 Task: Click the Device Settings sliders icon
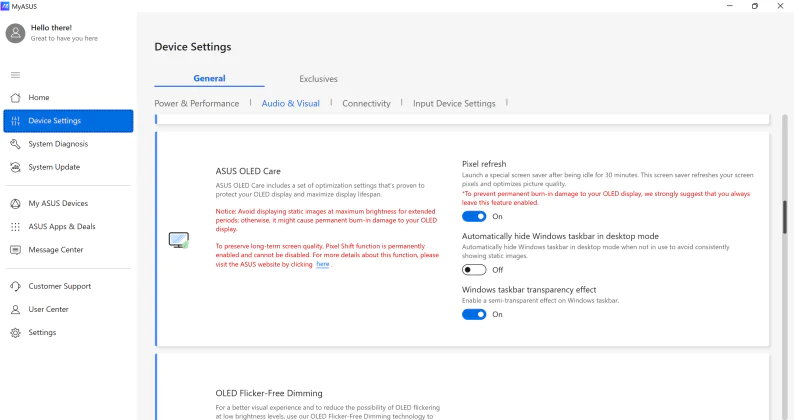[16, 121]
